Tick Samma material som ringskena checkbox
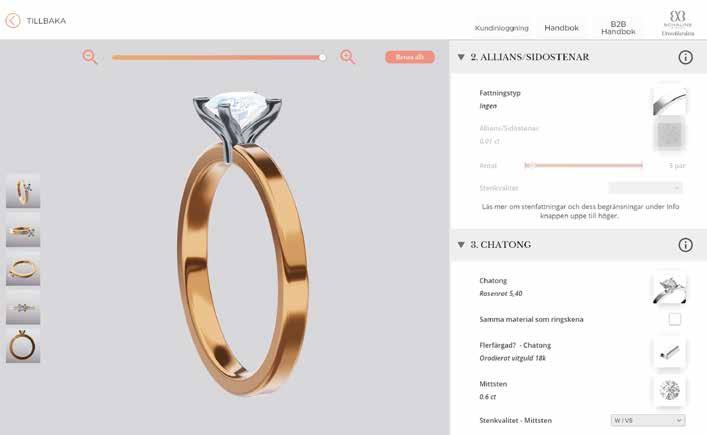Image resolution: width=707 pixels, height=435 pixels. point(675,319)
